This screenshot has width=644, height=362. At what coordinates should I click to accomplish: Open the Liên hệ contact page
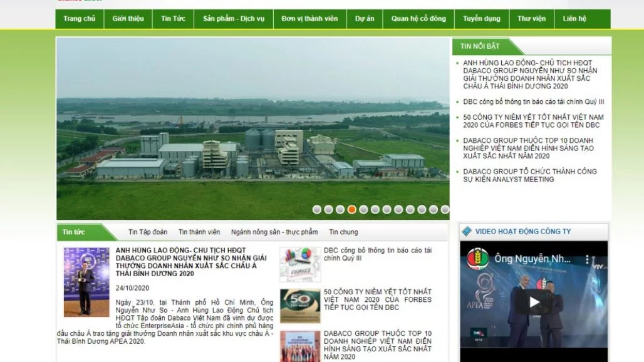coord(574,19)
